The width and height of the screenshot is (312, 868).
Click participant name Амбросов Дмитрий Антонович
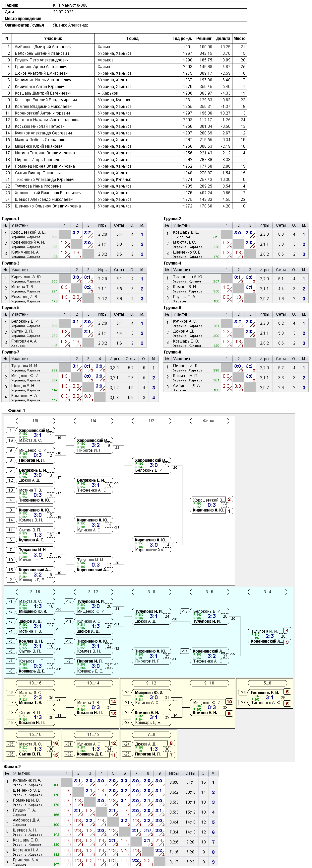pos(43,47)
